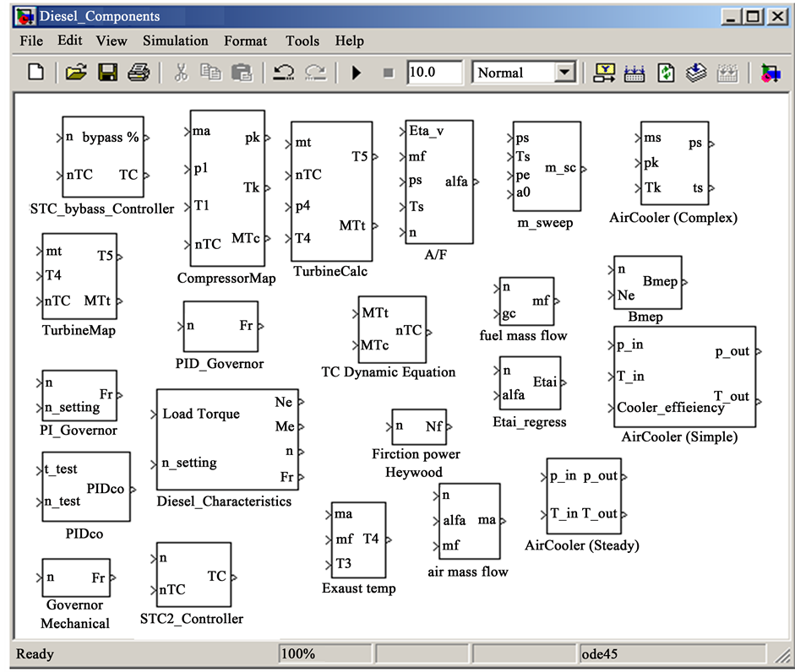Click the Print icon in the toolbar
The image size is (795, 672).
tap(138, 73)
